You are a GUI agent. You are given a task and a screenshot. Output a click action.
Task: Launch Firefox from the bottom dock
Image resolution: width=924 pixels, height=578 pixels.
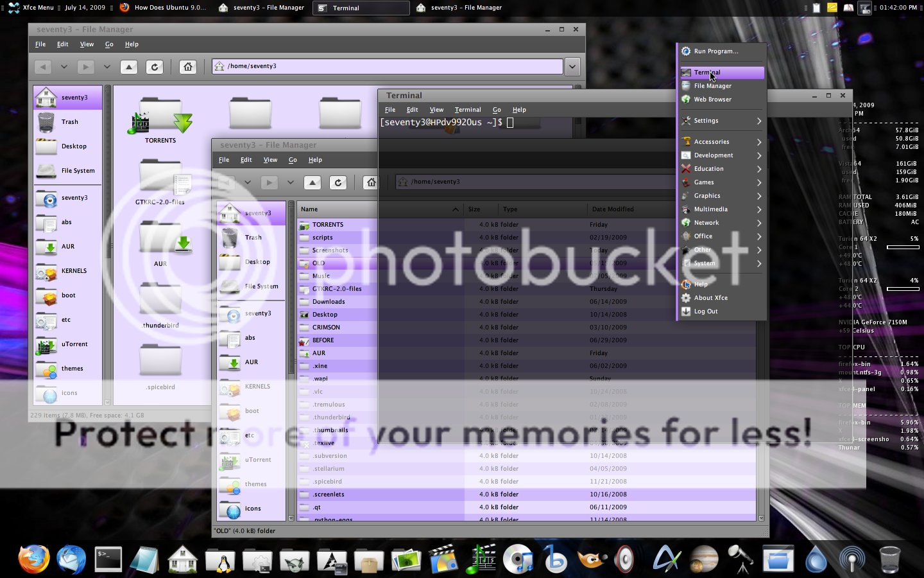click(34, 559)
